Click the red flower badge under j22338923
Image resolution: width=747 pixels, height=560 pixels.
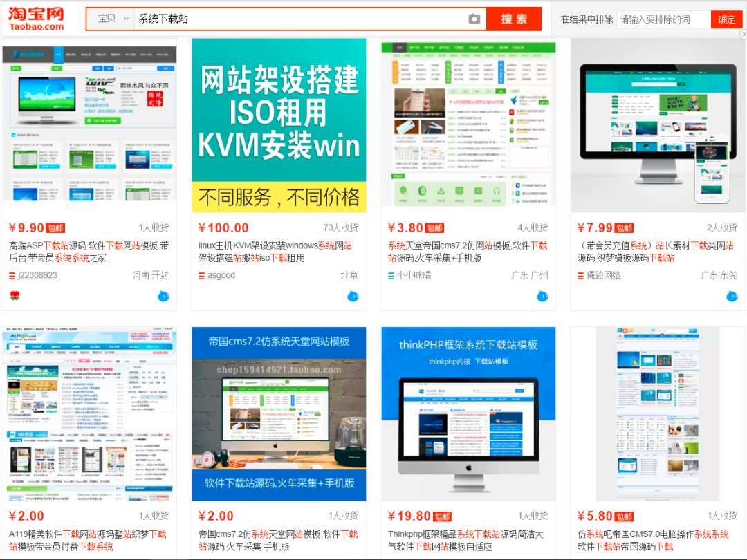pos(15,297)
